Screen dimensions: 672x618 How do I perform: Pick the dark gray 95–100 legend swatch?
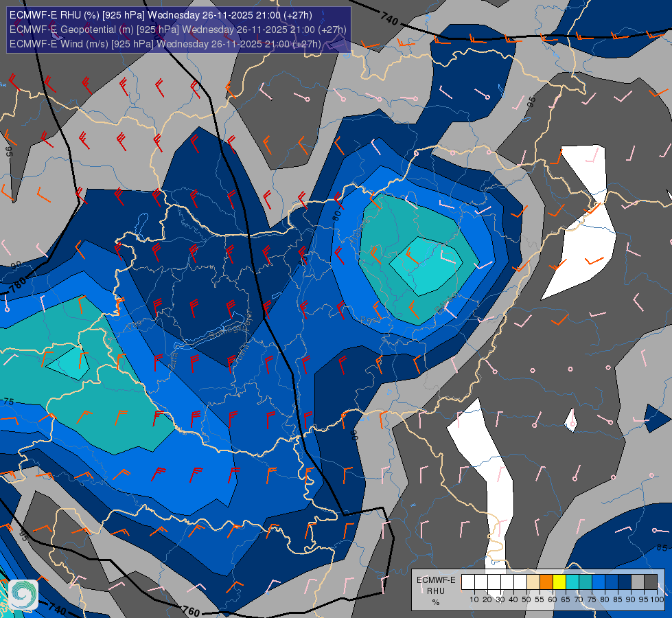(651, 582)
